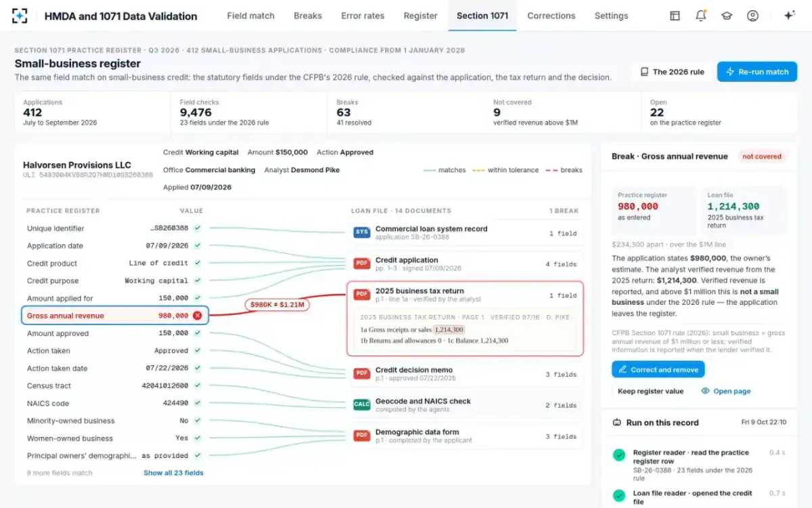Click the graduation cap learning icon
The height and width of the screenshot is (508, 812).
(727, 16)
